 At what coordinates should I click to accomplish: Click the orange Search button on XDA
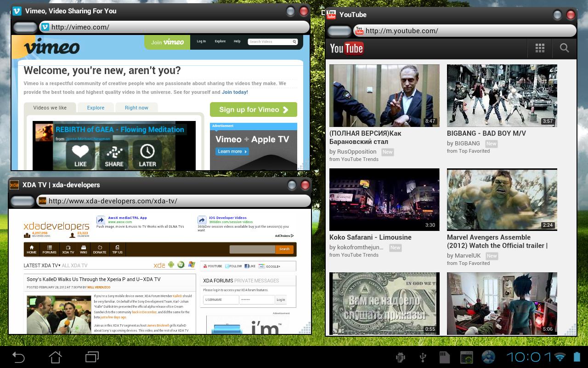pos(284,249)
